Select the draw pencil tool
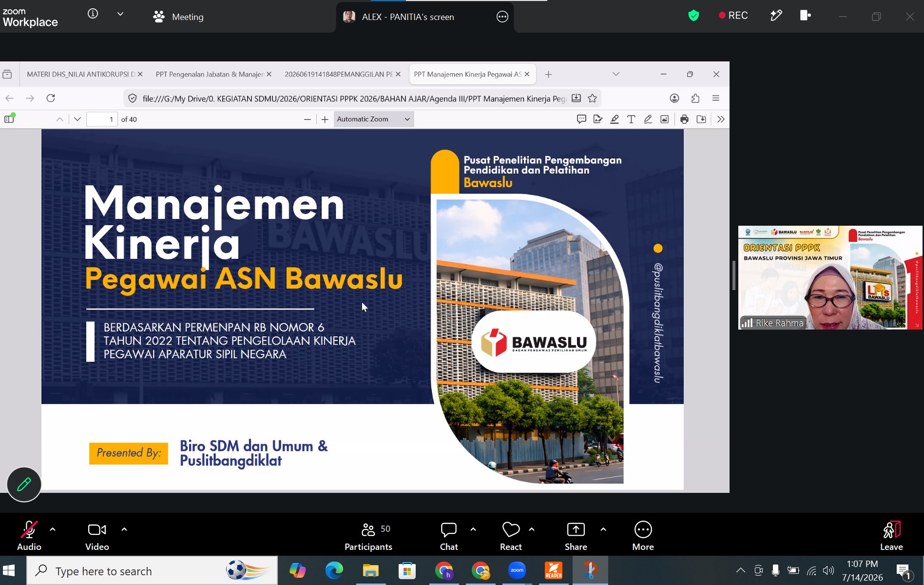 [648, 119]
